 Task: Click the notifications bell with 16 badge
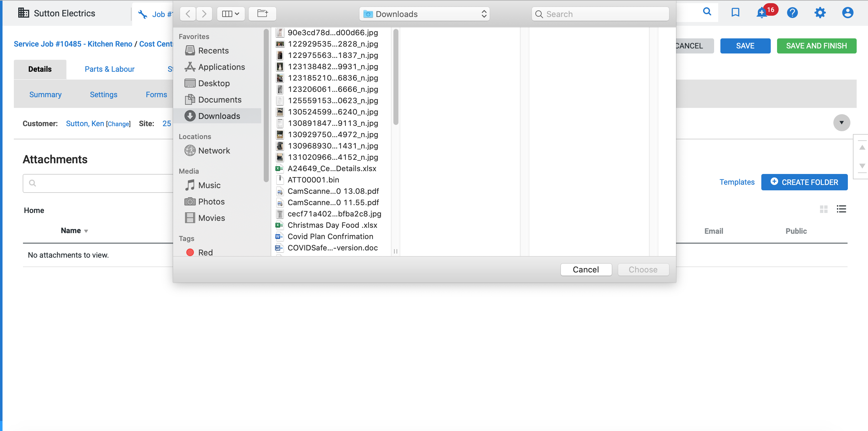(762, 13)
